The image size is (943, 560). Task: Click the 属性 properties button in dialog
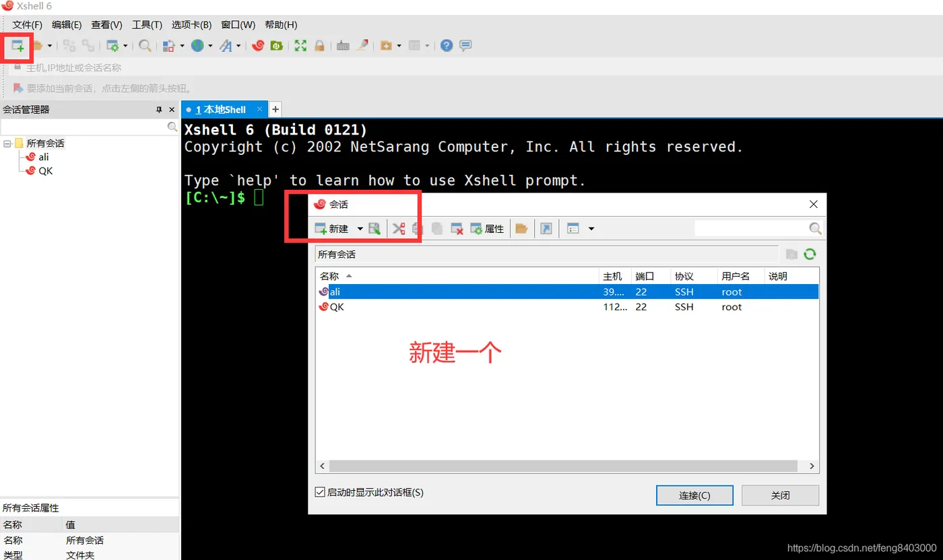pyautogui.click(x=486, y=229)
